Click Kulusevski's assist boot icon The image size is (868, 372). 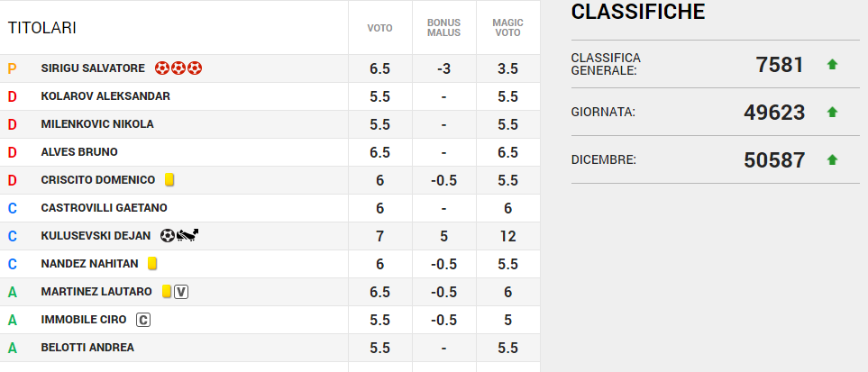click(188, 236)
